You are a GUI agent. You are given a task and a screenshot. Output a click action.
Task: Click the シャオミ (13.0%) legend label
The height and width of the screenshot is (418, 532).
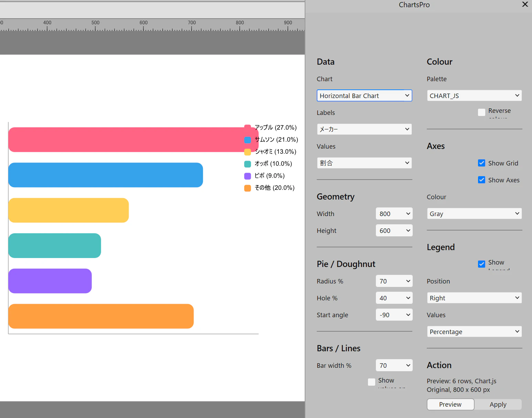(x=275, y=151)
